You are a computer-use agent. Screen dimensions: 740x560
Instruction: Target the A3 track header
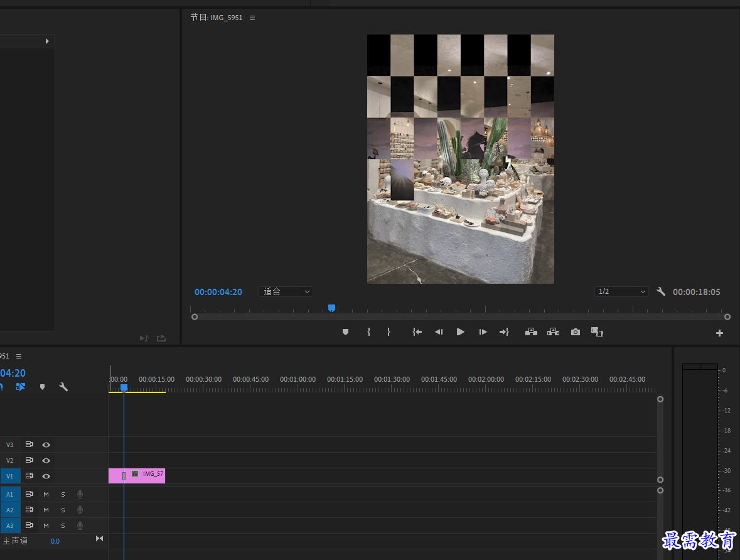tap(10, 525)
